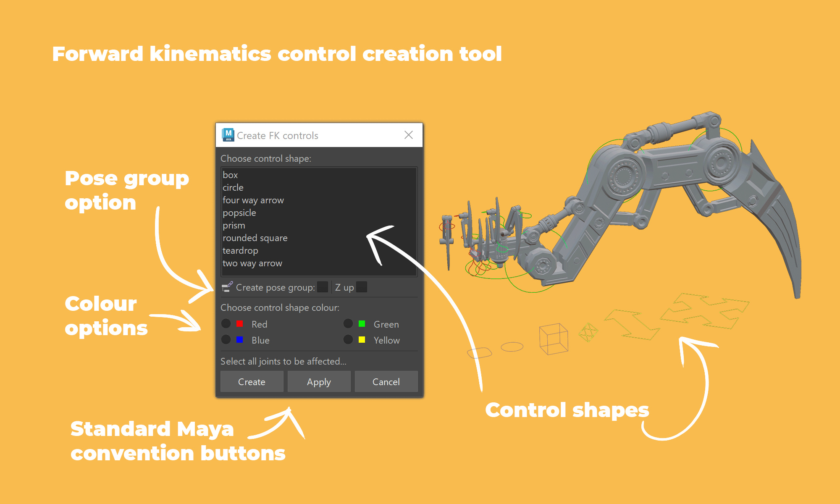840x504 pixels.
Task: Enable the Create pose group checkbox
Action: pyautogui.click(x=322, y=287)
